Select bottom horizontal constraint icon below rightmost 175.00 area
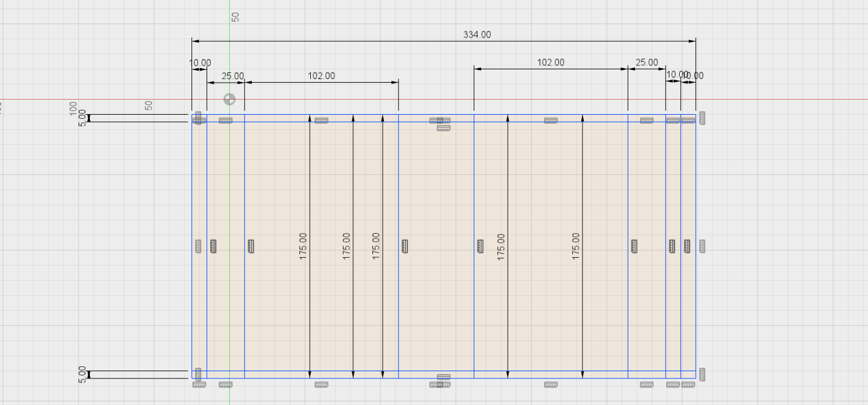Image resolution: width=868 pixels, height=405 pixels. [x=550, y=384]
